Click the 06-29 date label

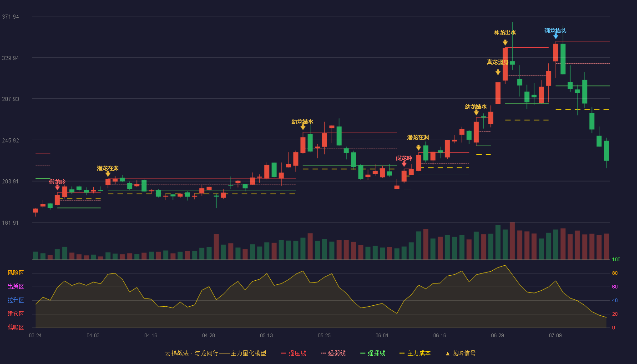(x=498, y=335)
